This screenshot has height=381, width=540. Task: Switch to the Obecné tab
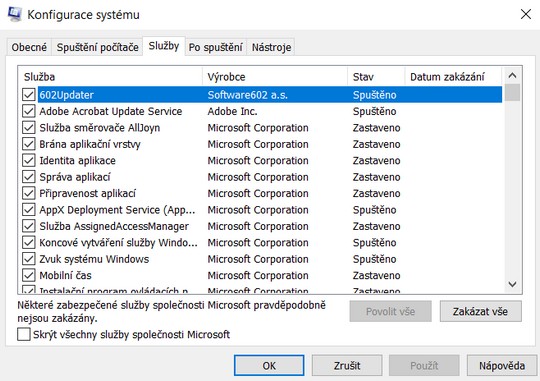[29, 47]
